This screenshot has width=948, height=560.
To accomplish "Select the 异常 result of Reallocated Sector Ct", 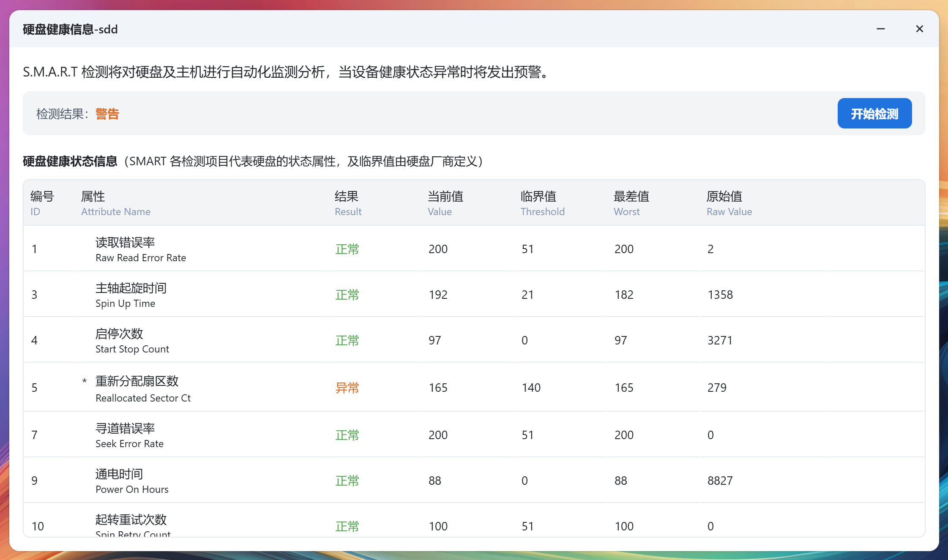I will (x=347, y=387).
